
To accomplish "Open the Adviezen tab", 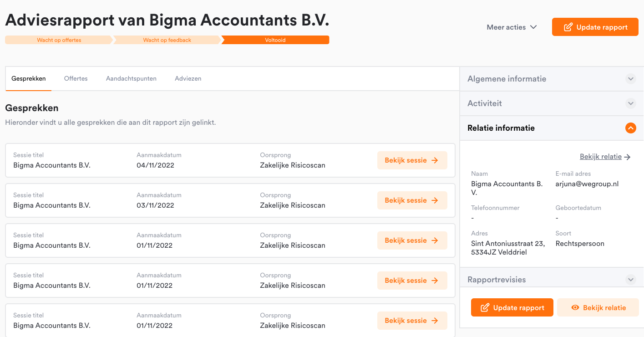I will (188, 79).
